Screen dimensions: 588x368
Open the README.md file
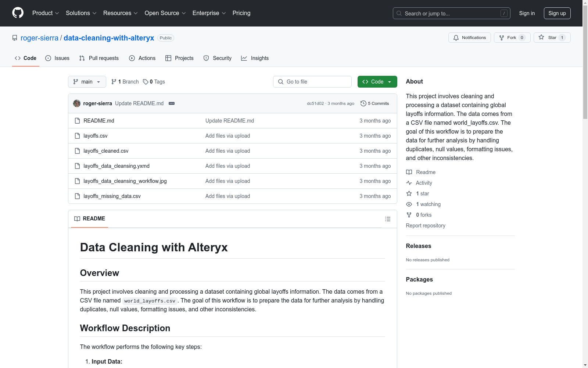tap(99, 121)
